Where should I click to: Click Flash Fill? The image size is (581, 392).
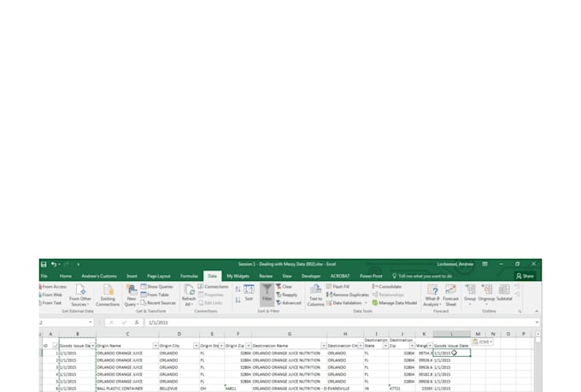coord(337,287)
